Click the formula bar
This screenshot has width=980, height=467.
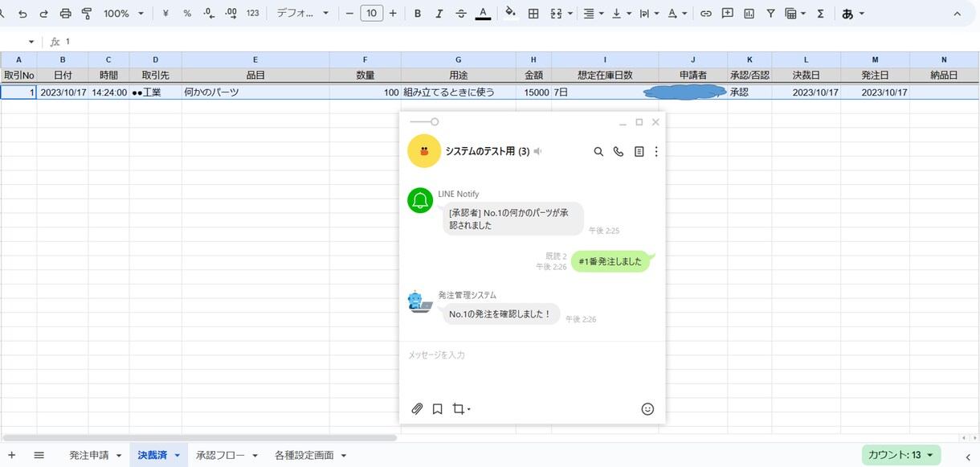point(522,41)
